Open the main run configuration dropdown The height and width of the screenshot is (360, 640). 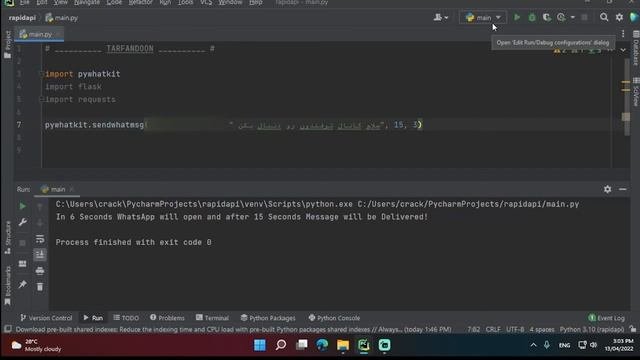[x=483, y=18]
